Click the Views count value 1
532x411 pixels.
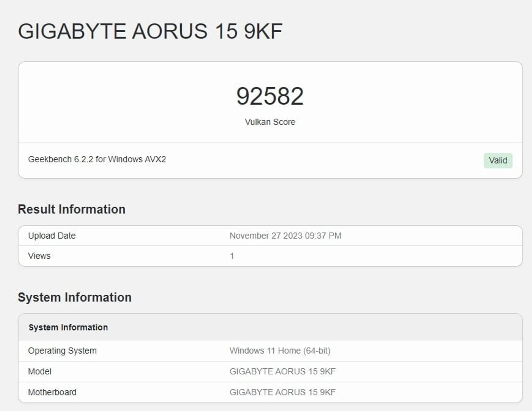232,256
